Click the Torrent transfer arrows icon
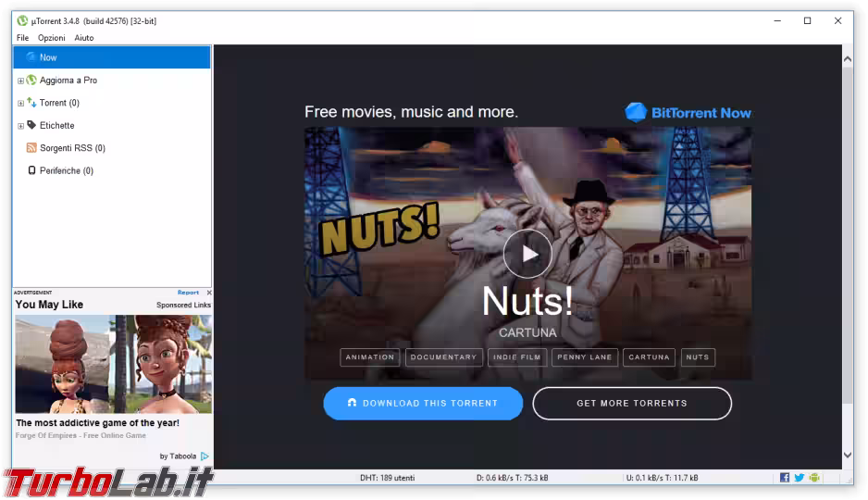The width and height of the screenshot is (868, 500). [31, 103]
